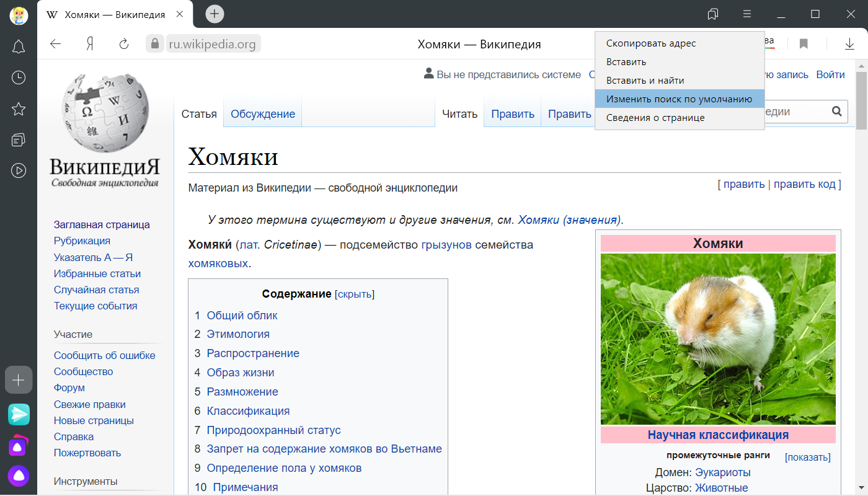Open the first 'Править' tab
The height and width of the screenshot is (496, 868).
513,114
